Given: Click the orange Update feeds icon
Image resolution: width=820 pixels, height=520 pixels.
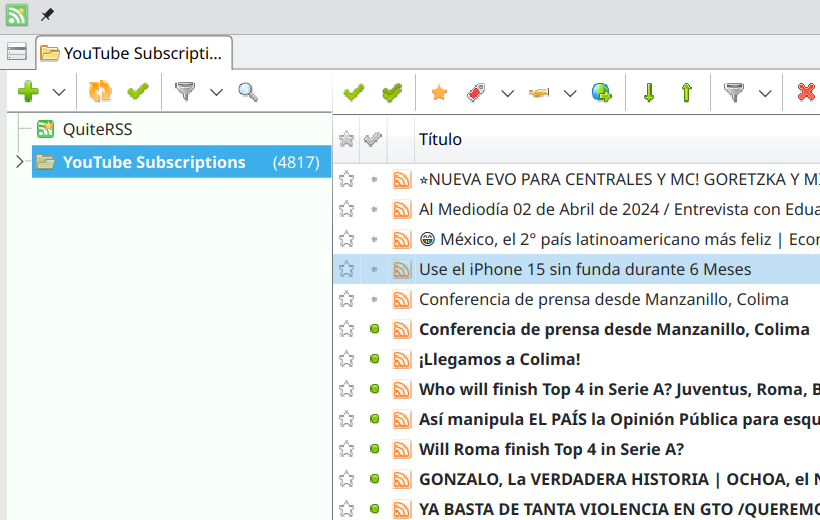Looking at the screenshot, I should tap(100, 92).
